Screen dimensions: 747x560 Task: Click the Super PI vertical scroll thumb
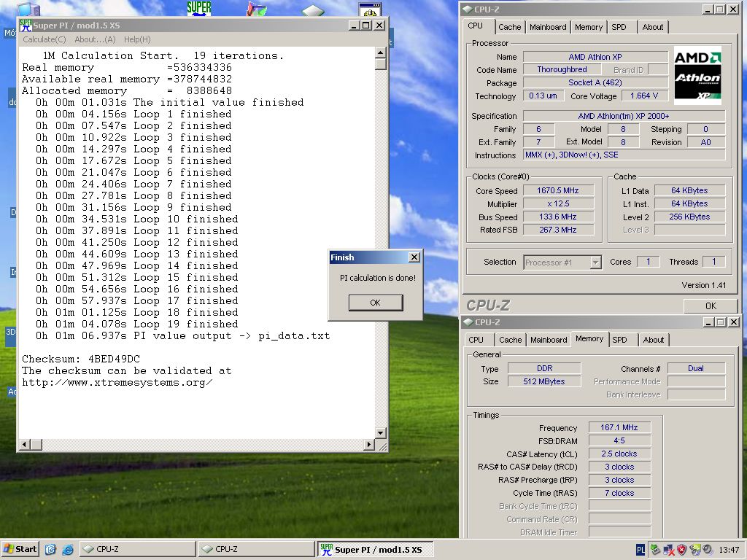pos(381,64)
